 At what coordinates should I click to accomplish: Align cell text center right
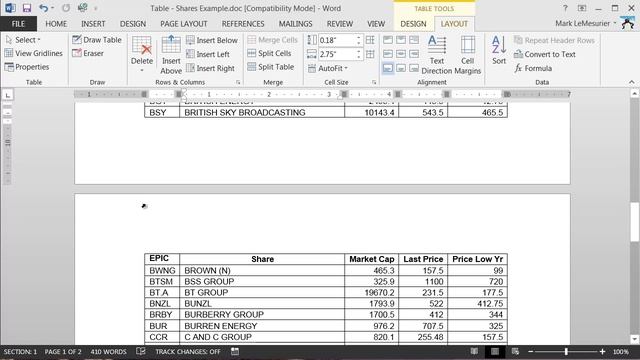point(414,54)
